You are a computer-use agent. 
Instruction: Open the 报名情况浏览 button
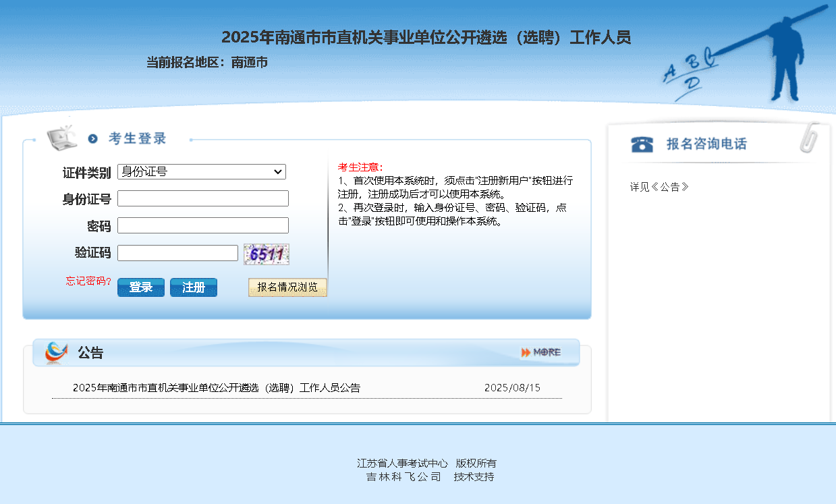click(287, 287)
